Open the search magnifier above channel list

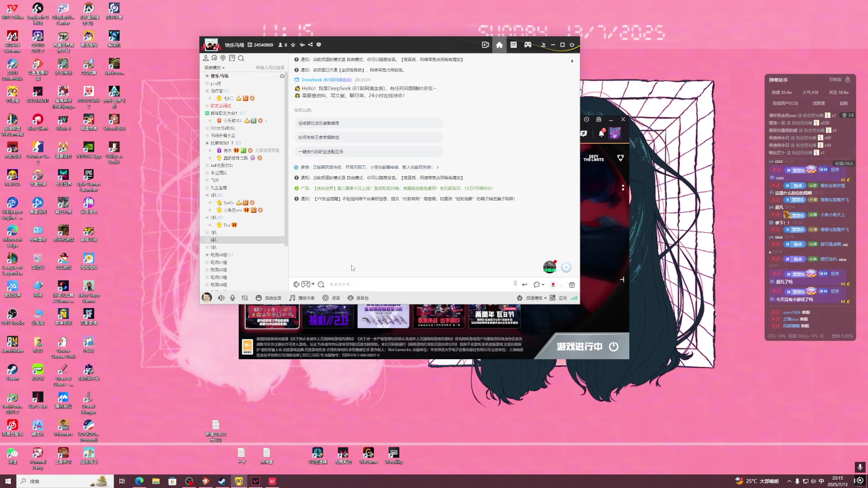tap(241, 58)
